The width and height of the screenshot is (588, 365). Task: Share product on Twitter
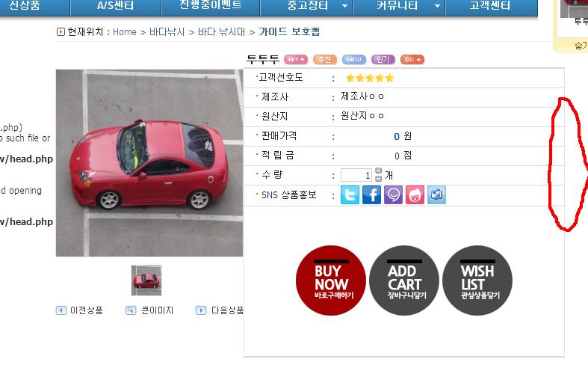350,195
